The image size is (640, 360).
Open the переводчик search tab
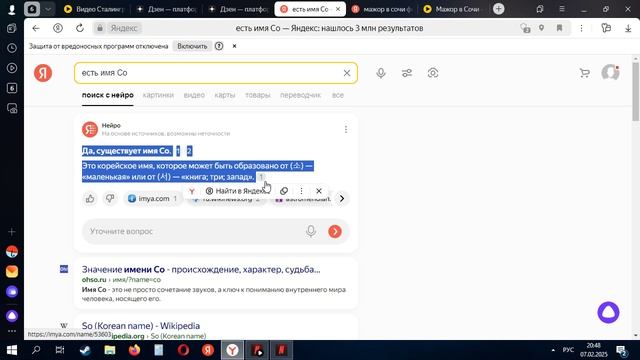pos(300,95)
